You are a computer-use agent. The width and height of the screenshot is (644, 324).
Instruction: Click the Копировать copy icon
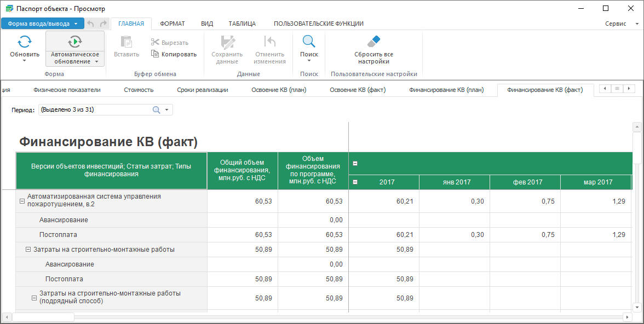(155, 54)
